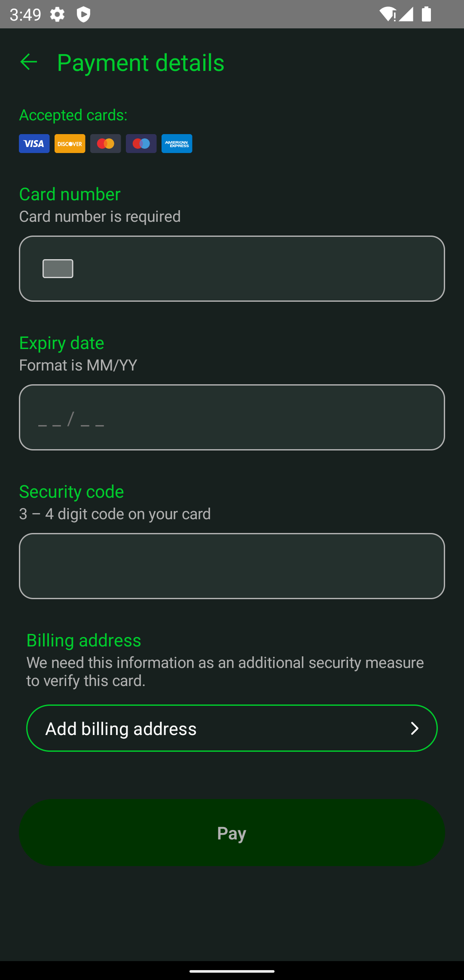Image resolution: width=464 pixels, height=980 pixels.
Task: Click the card brand placeholder inside card number field
Action: (x=58, y=268)
